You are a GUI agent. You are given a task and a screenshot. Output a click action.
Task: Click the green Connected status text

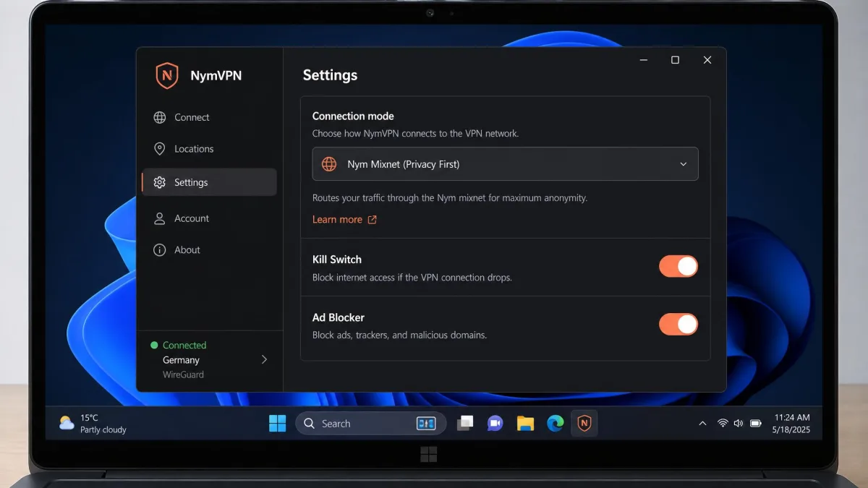184,346
